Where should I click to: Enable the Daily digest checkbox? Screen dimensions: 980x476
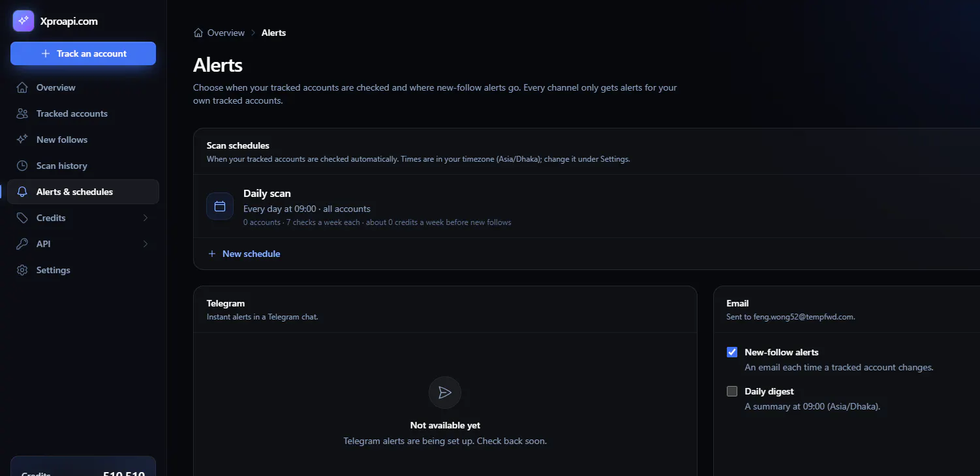pyautogui.click(x=732, y=391)
